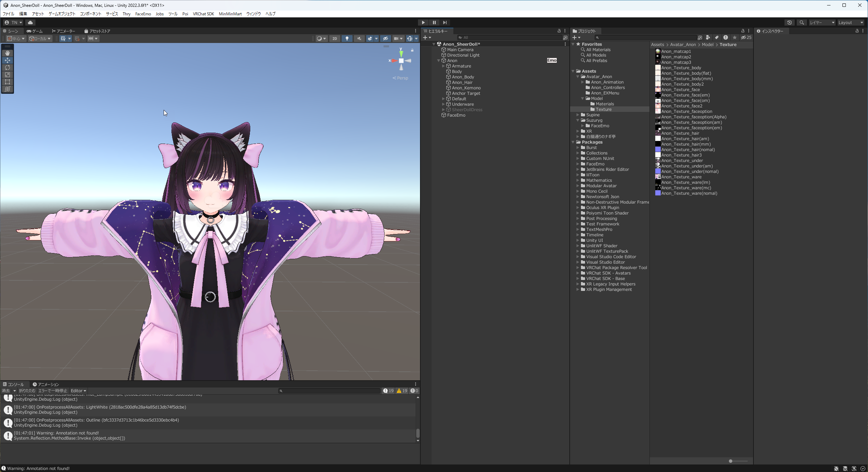The width and height of the screenshot is (868, 472).
Task: Toggle scene effects (skybox/fog)
Action: pyautogui.click(x=370, y=39)
